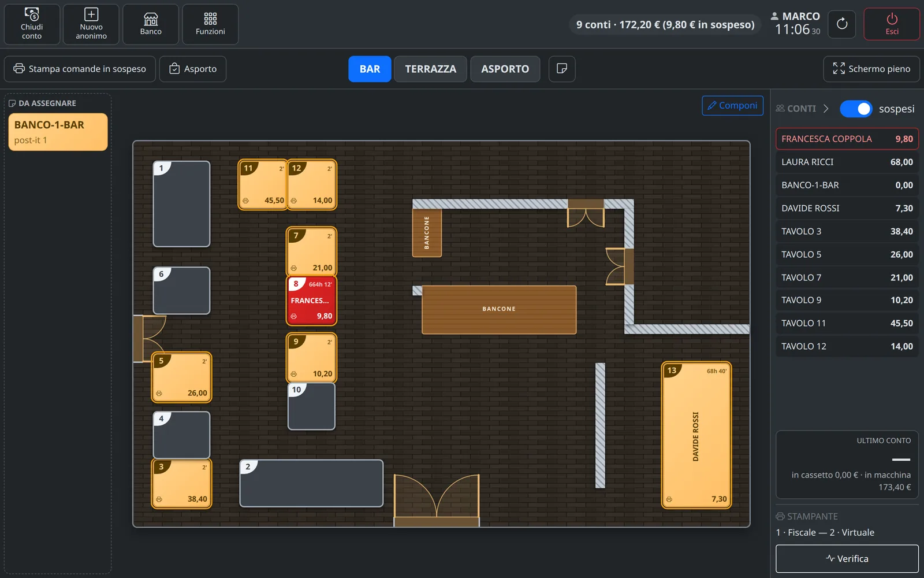Open TAVOLO 5 account row
Image resolution: width=924 pixels, height=578 pixels.
click(847, 254)
